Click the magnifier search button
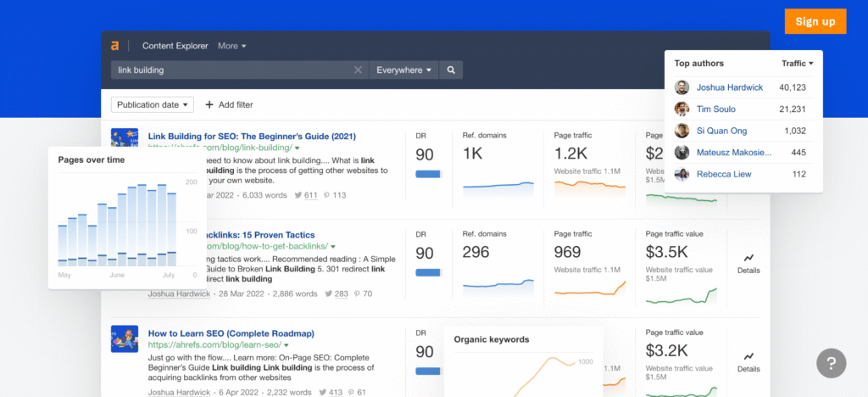868x397 pixels. 451,70
